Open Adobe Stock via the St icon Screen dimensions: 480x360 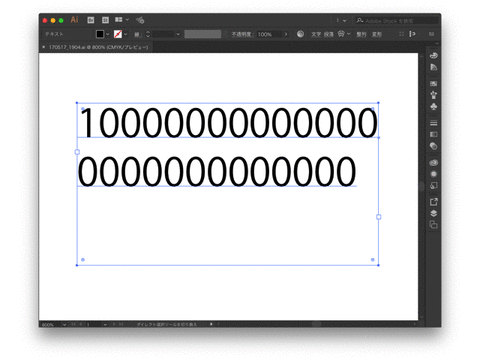click(x=105, y=20)
